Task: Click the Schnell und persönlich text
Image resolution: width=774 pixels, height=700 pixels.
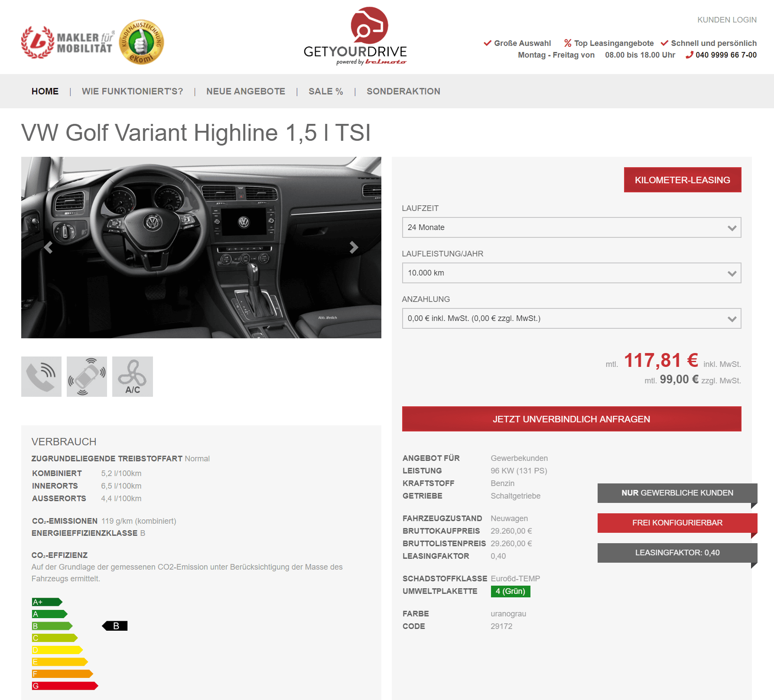Action: [x=714, y=43]
